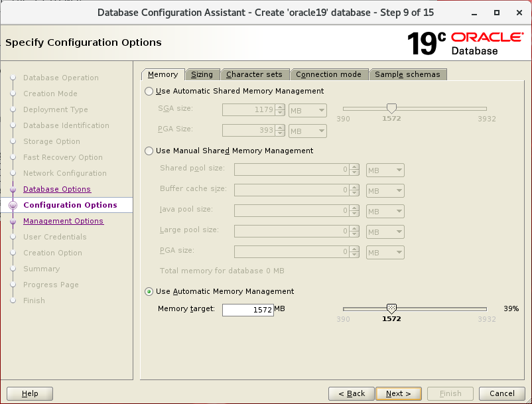Click the Large pool size spinner

[x=354, y=232]
